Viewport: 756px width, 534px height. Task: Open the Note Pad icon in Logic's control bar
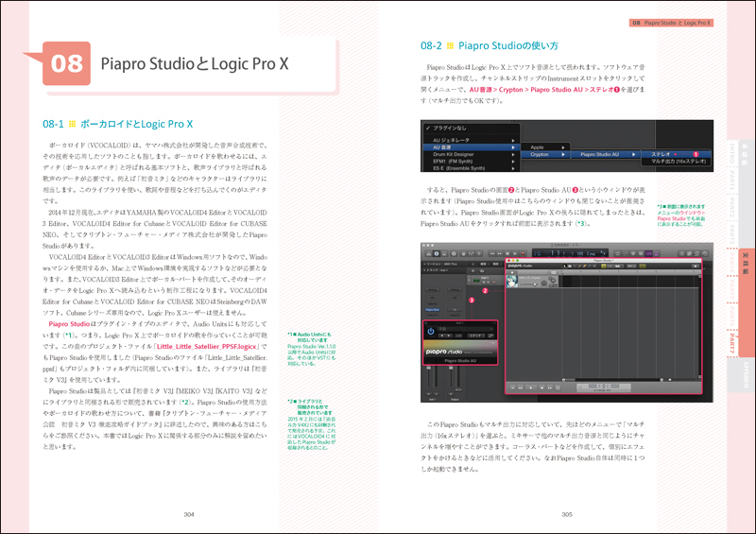pos(689,253)
